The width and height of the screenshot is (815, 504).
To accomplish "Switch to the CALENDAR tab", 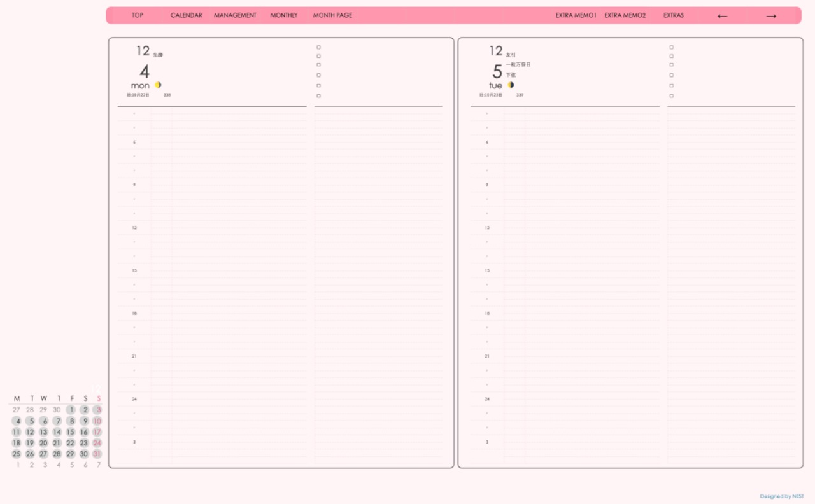I will [x=187, y=15].
